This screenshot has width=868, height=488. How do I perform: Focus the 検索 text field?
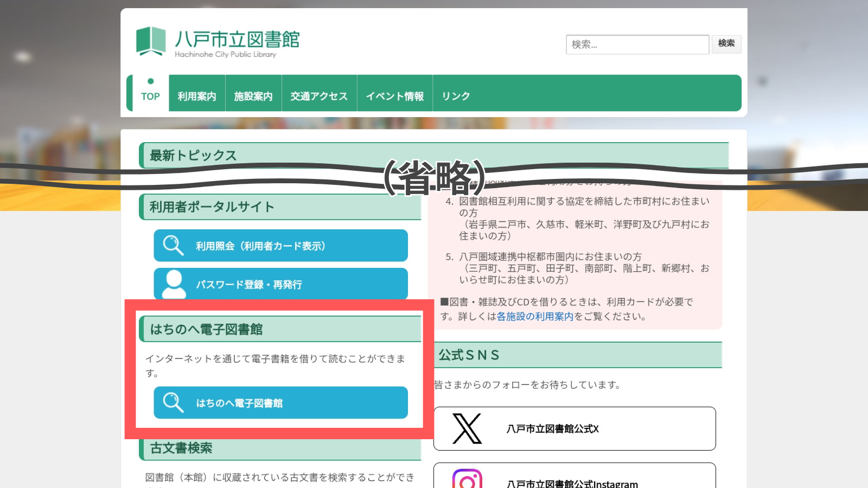click(637, 44)
